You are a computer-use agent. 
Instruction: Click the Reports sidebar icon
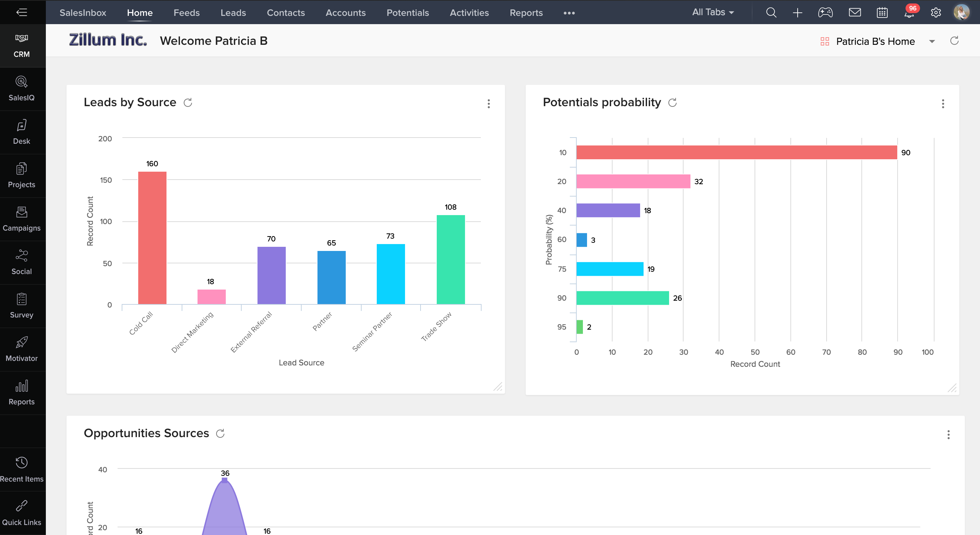pos(21,393)
